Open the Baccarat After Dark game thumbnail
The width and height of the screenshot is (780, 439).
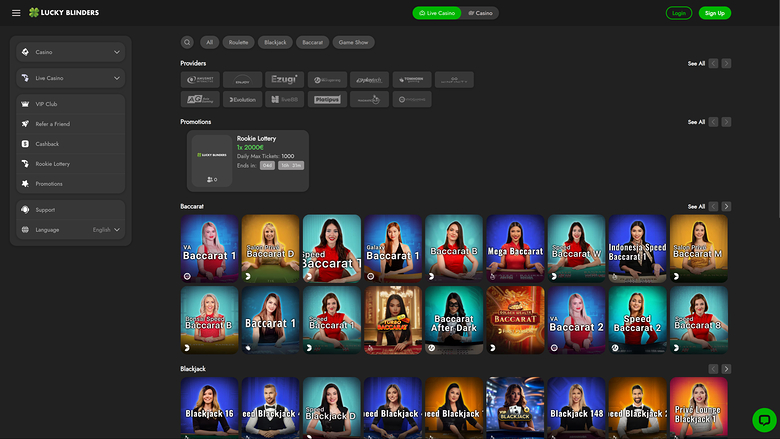pos(455,320)
